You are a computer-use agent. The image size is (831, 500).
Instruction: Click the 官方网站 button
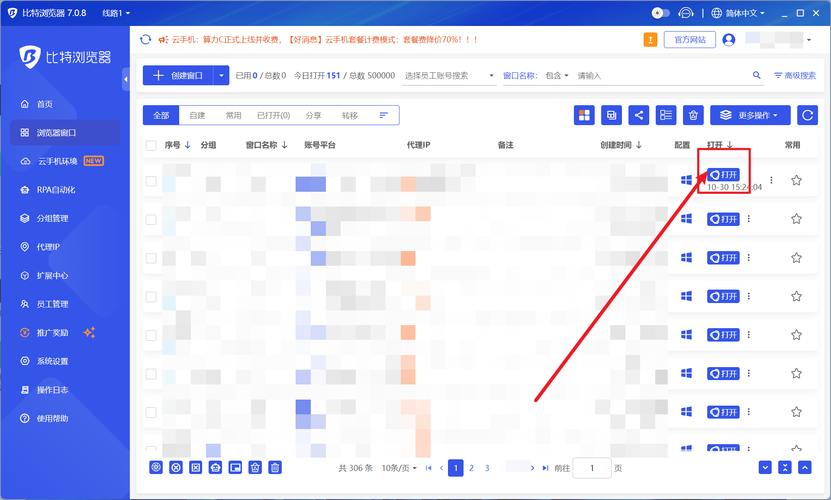690,40
